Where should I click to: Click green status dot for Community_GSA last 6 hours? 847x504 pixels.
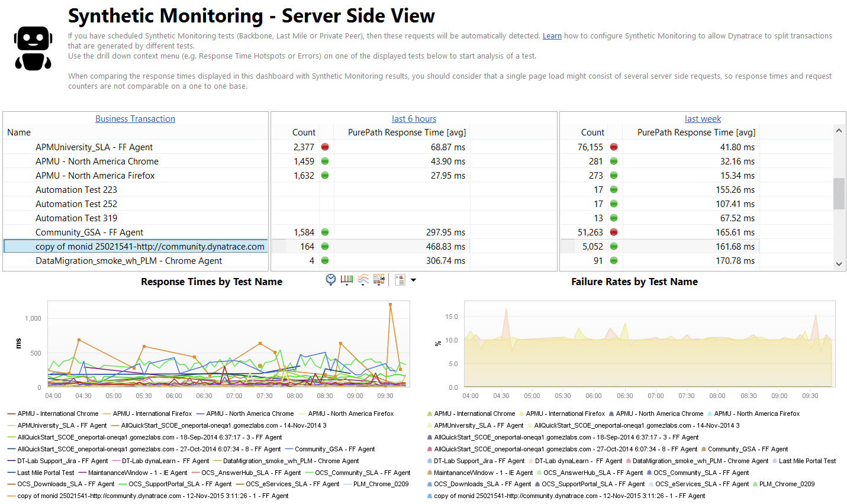tap(325, 232)
